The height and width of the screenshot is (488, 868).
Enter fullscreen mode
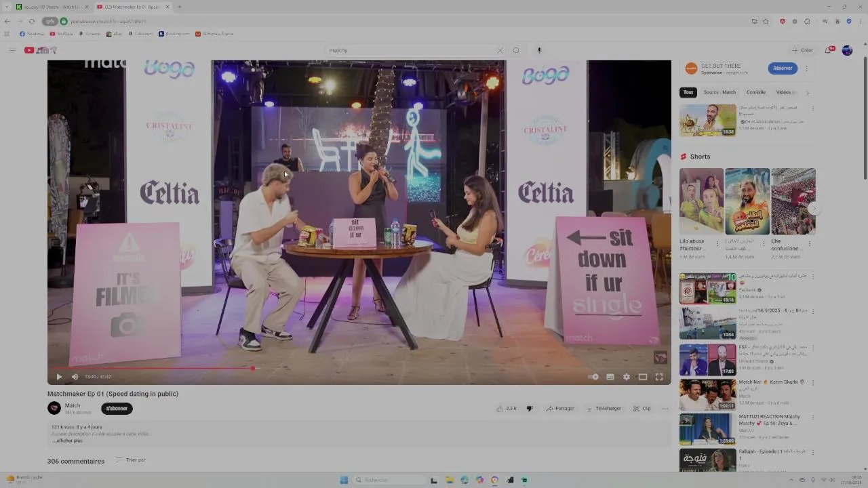point(659,377)
